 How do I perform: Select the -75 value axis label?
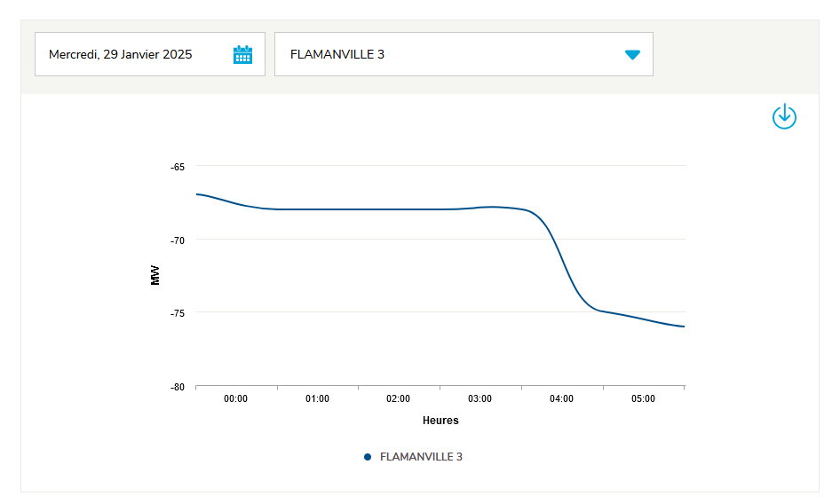pos(178,312)
